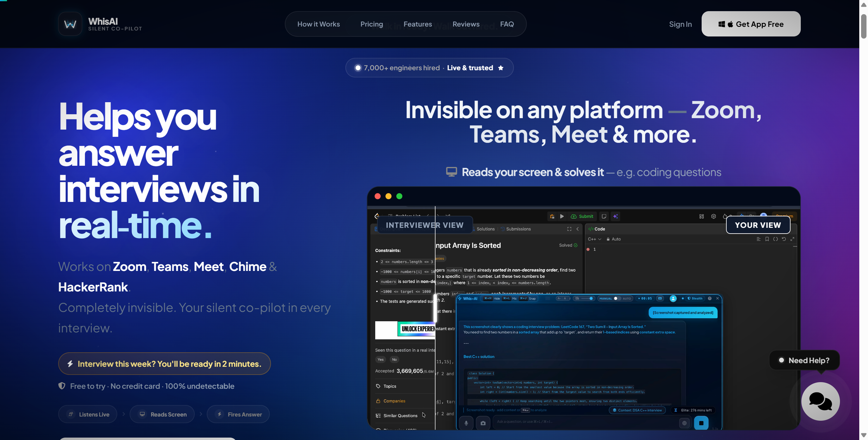Image resolution: width=868 pixels, height=440 pixels.
Task: Click the curly braces icon in code toolbar
Action: [775, 239]
